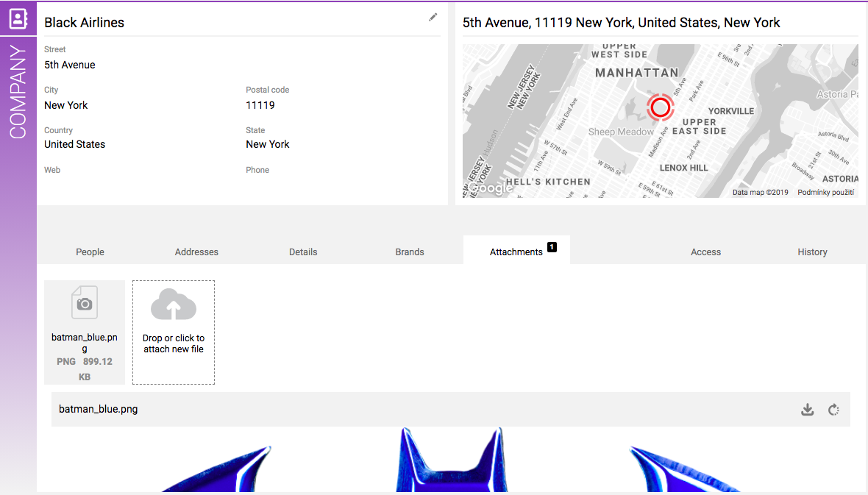Click the Black Airlines company title
Screen dimensions: 868x495
[x=84, y=23]
